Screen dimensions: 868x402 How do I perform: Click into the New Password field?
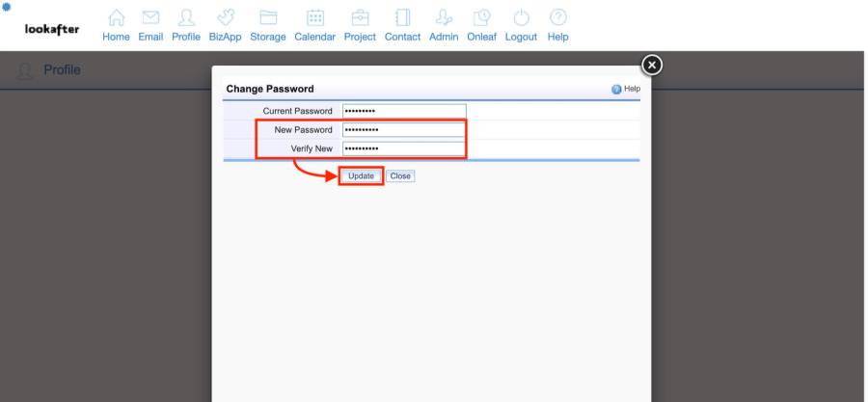pyautogui.click(x=404, y=129)
